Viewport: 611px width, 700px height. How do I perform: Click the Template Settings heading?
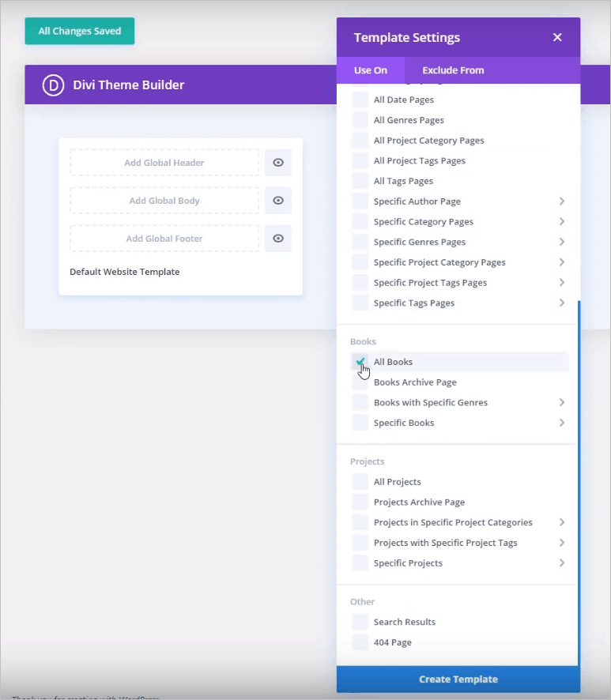pyautogui.click(x=407, y=37)
